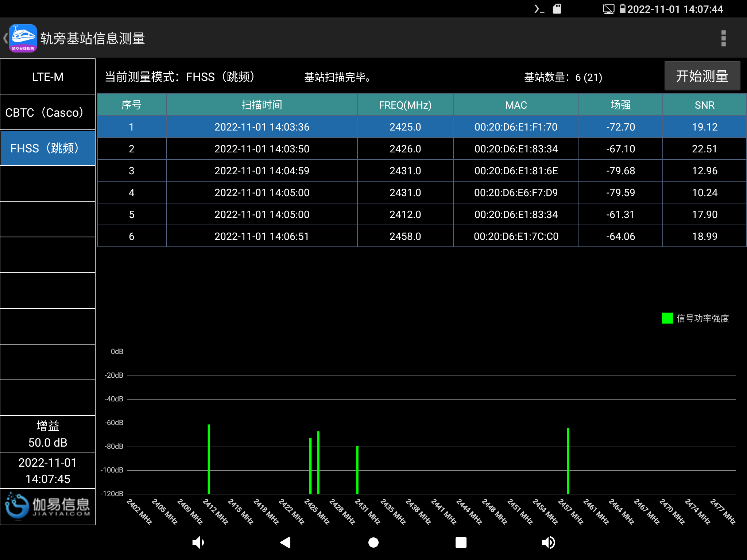Viewport: 747px width, 560px height.
Task: Click SNR value 17.90
Action: pyautogui.click(x=705, y=214)
